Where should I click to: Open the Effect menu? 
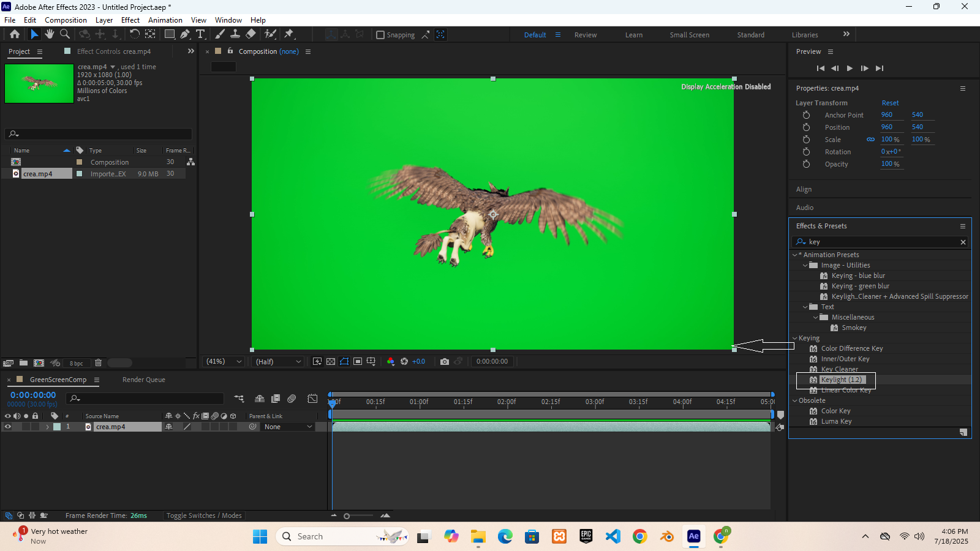pos(130,20)
